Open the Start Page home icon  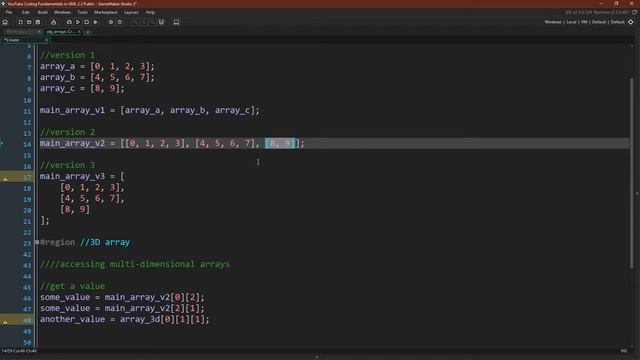coord(5,22)
